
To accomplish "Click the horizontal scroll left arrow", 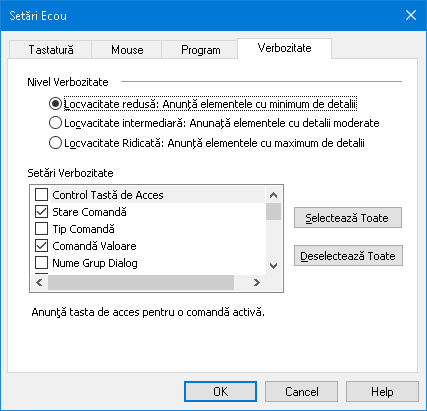I will (39, 283).
